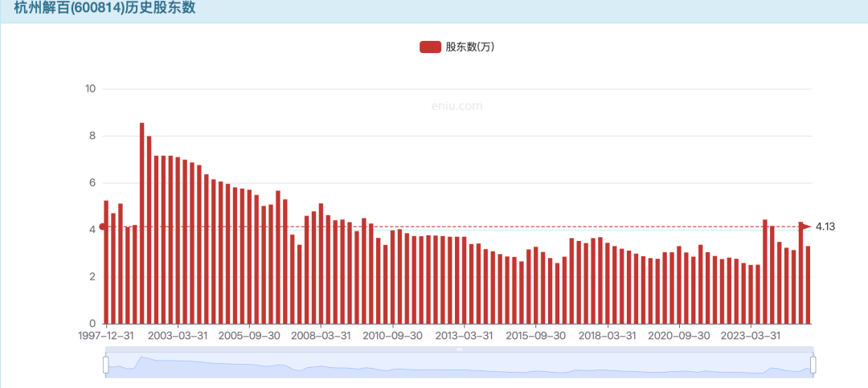Click the bar above the 2018-03-31 label

point(608,283)
